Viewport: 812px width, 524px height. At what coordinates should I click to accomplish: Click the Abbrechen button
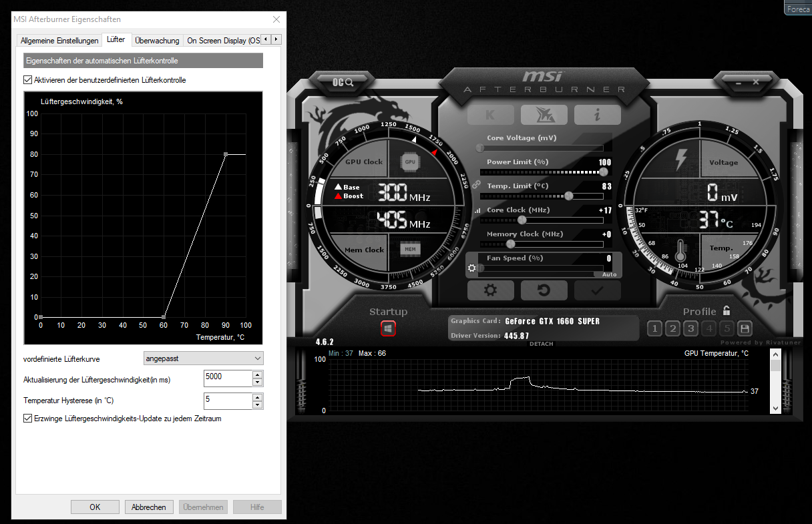click(149, 507)
